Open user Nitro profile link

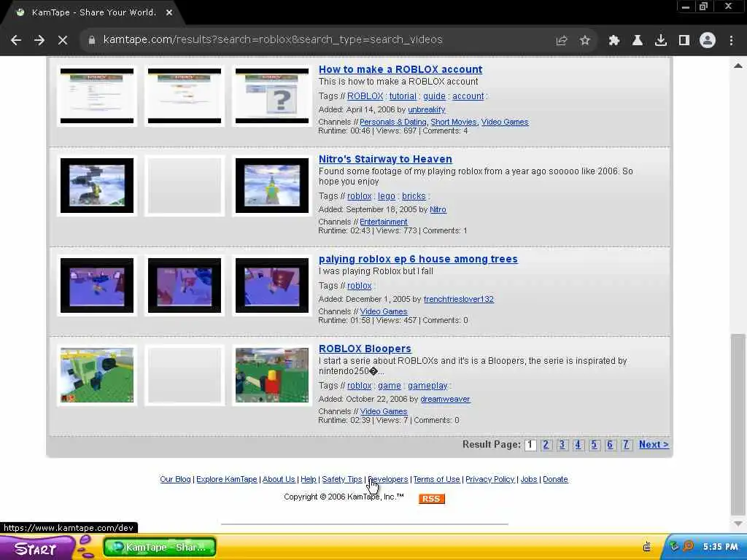coord(438,209)
